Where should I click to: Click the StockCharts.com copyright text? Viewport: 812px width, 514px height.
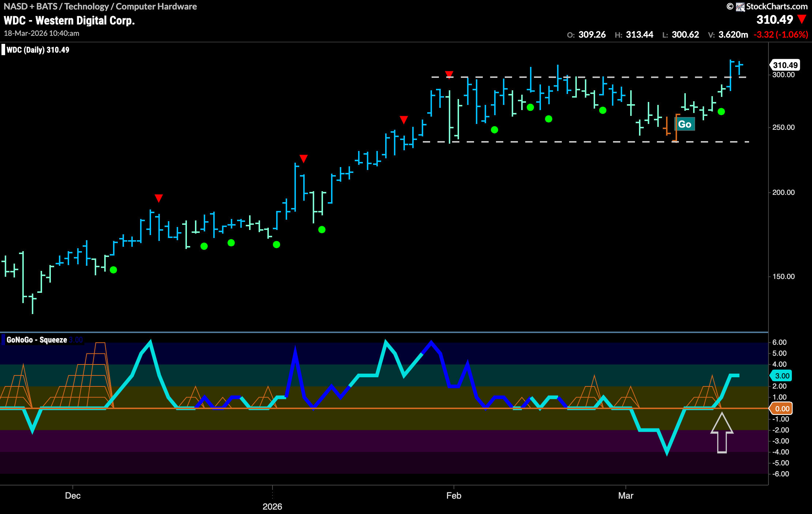click(777, 7)
